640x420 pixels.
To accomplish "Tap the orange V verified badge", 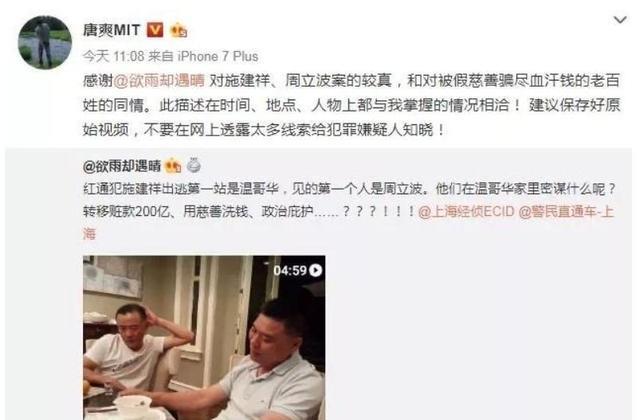I will tap(155, 30).
